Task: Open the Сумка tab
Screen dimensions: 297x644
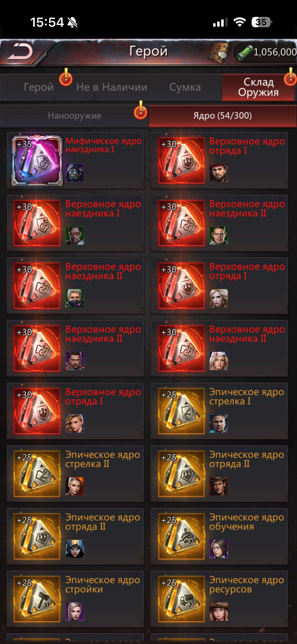Action: (185, 87)
